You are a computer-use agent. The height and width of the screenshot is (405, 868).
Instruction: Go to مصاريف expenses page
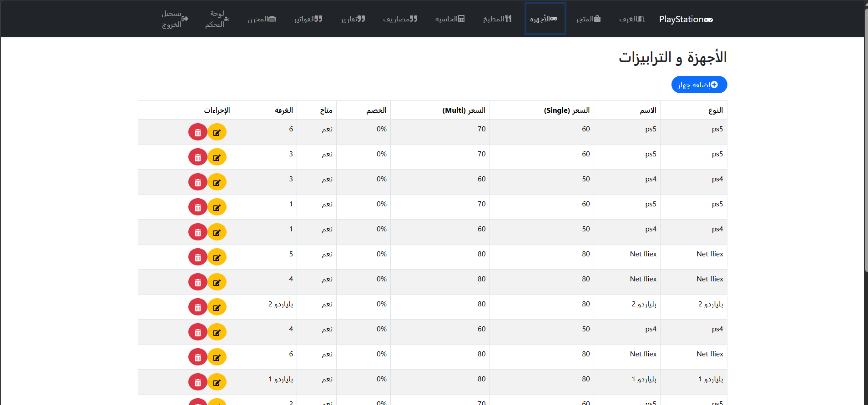click(x=400, y=19)
